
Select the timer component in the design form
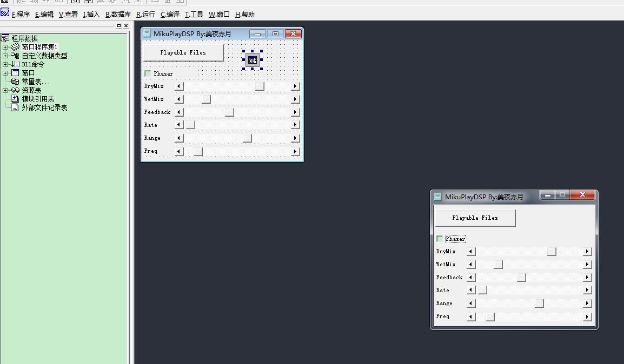[x=253, y=60]
